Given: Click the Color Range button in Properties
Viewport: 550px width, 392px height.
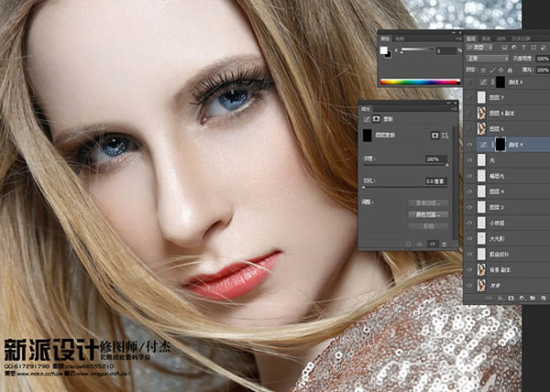Looking at the screenshot, I should (428, 214).
